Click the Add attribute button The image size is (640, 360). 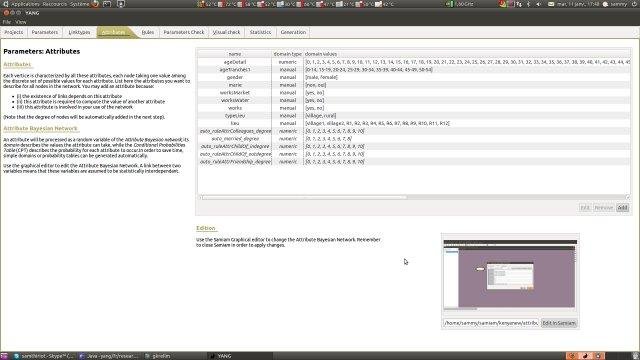(622, 208)
